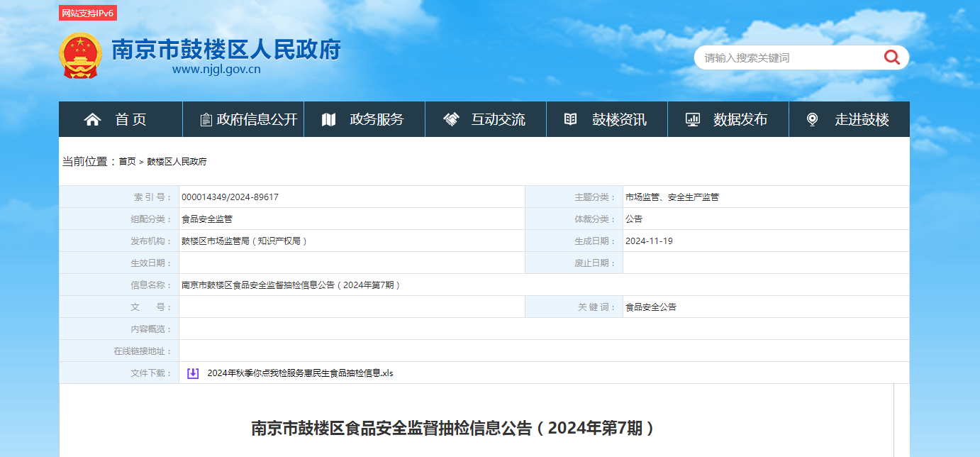Click the index number 000014349/2024-89617
980x457 pixels.
pyautogui.click(x=230, y=197)
